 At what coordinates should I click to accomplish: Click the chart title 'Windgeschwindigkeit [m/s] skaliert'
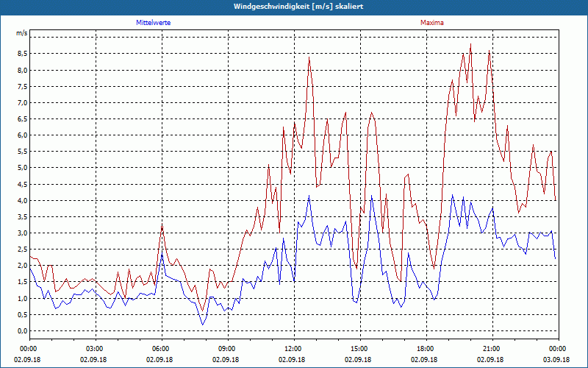click(298, 7)
